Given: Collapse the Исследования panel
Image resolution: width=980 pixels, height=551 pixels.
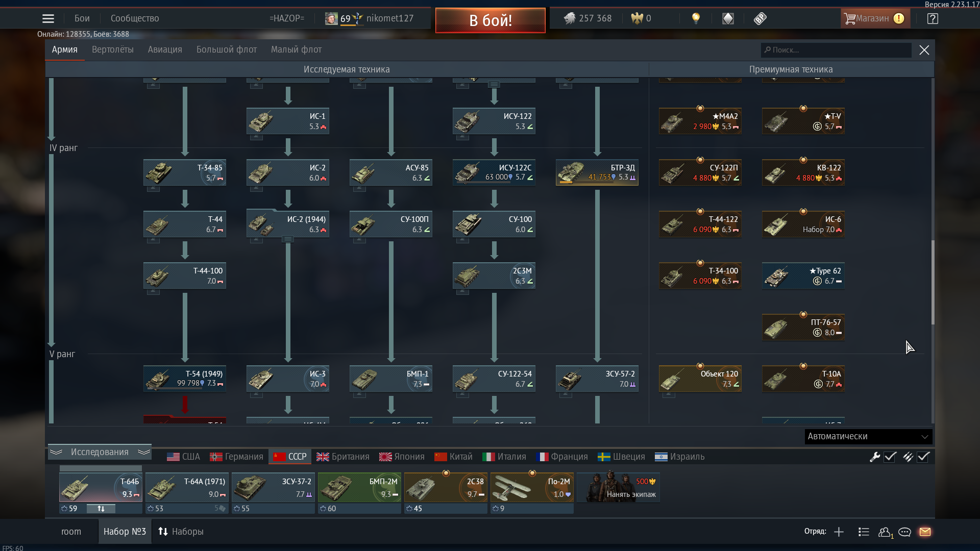Looking at the screenshot, I should (100, 452).
